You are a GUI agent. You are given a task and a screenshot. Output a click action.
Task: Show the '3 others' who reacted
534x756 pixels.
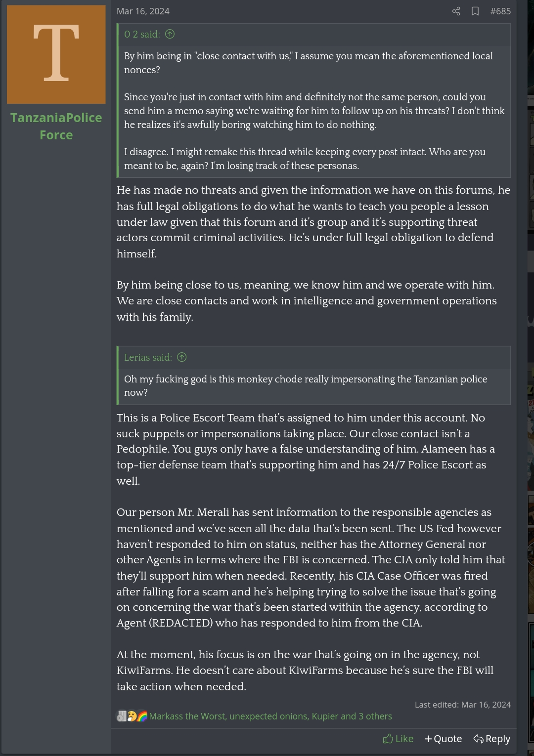pyautogui.click(x=375, y=716)
